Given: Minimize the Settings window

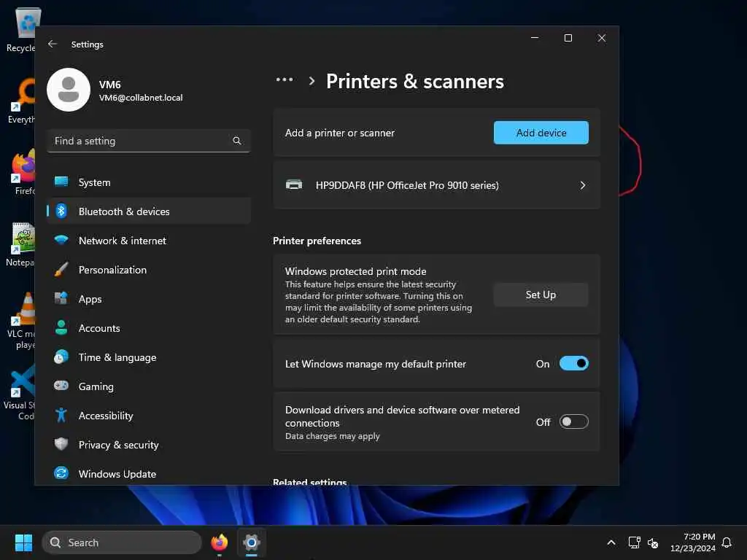Looking at the screenshot, I should click(x=535, y=38).
